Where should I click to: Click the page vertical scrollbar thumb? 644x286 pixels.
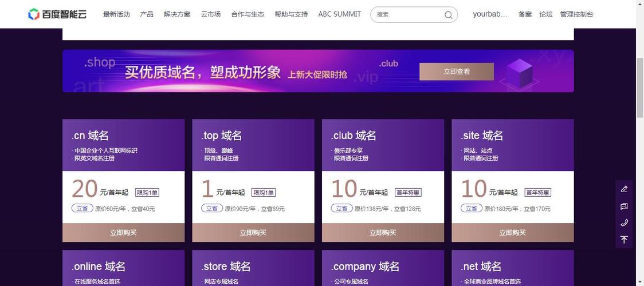coord(640,88)
